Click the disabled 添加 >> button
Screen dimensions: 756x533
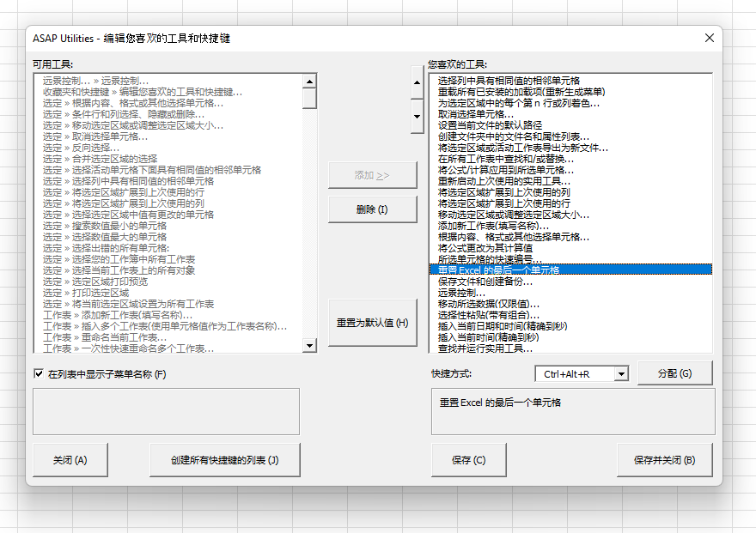click(372, 175)
